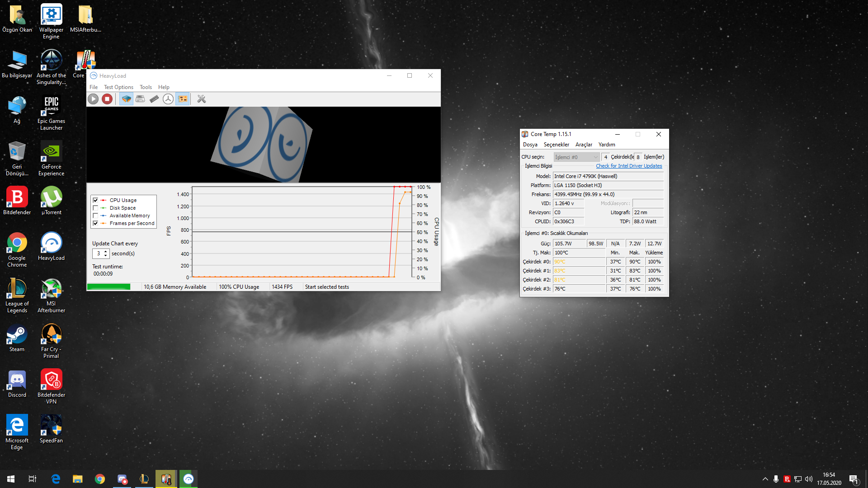This screenshot has width=868, height=488.
Task: Open the Araçlar menu in Core Temp
Action: point(583,145)
